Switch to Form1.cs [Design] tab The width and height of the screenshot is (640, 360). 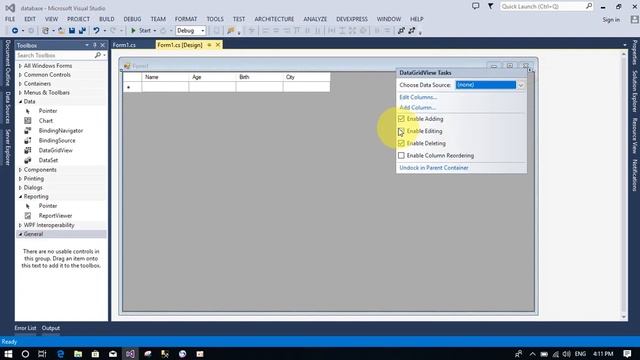coord(180,45)
